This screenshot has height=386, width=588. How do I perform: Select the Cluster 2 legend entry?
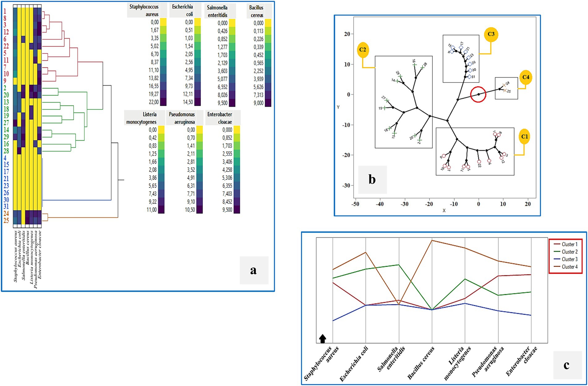point(566,252)
